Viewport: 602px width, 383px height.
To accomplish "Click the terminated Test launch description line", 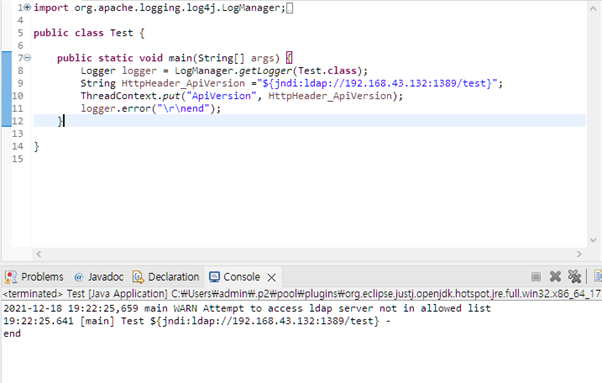I will (302, 294).
